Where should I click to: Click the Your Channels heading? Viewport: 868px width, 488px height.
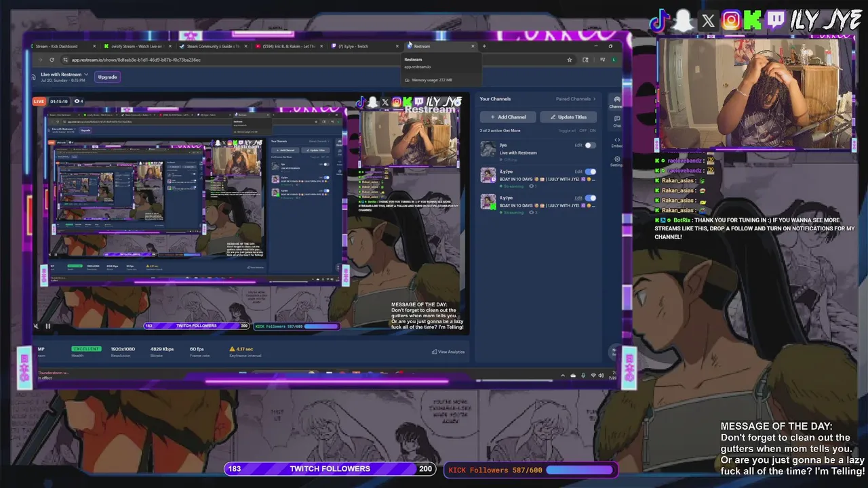495,99
